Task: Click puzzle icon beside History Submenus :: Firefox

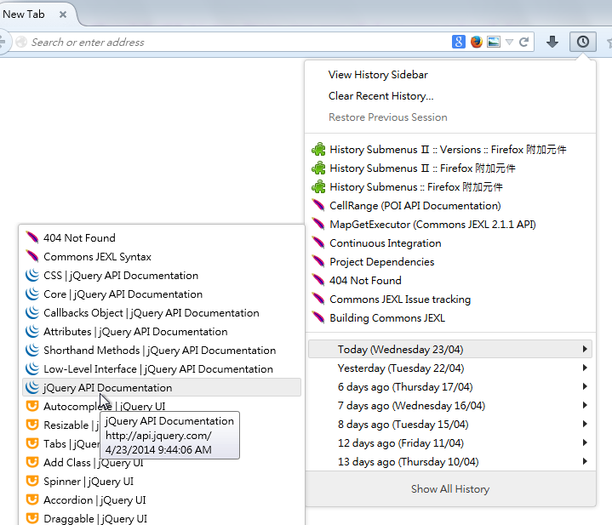Action: pos(318,187)
